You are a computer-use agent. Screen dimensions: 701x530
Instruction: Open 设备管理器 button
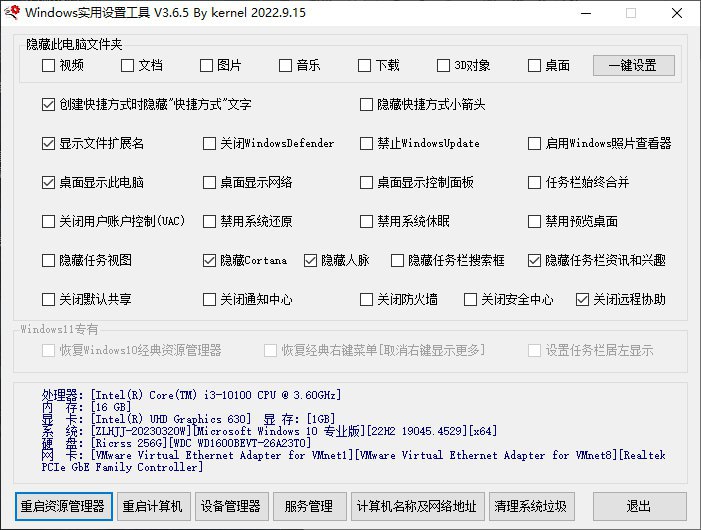click(x=231, y=506)
